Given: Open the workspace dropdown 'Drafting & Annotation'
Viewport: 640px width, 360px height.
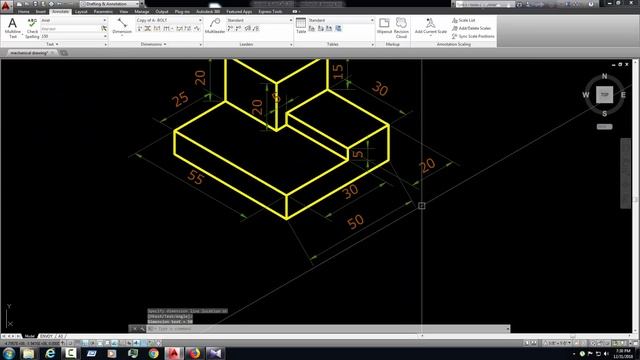Looking at the screenshot, I should tap(109, 4).
